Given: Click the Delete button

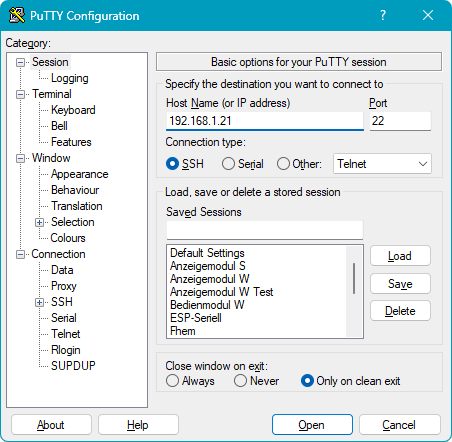Looking at the screenshot, I should tap(400, 311).
